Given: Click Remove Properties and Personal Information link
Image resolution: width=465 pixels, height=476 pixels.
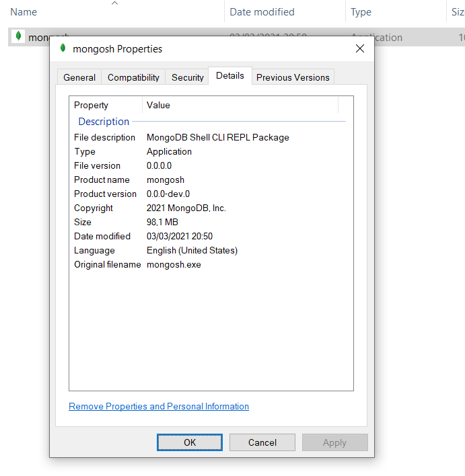Looking at the screenshot, I should point(159,406).
